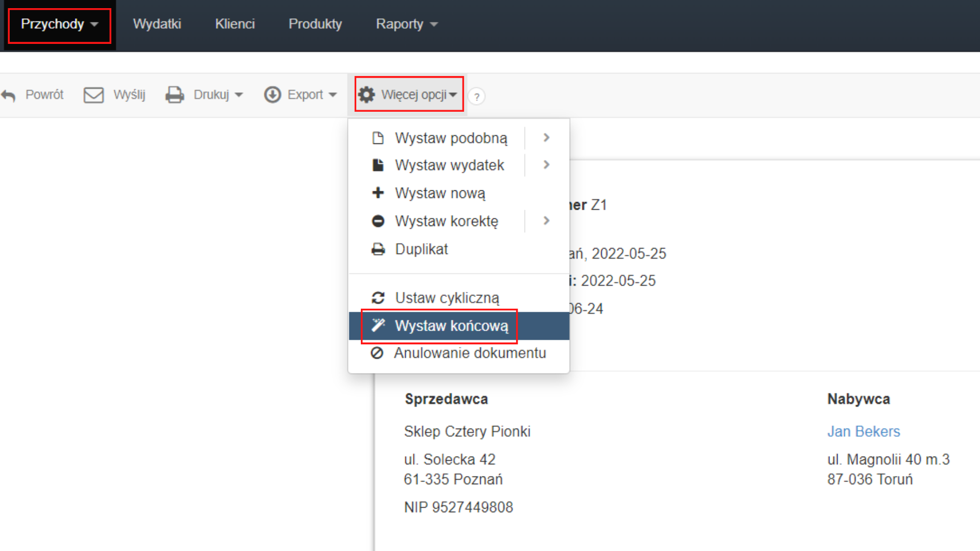This screenshot has height=551, width=980.
Task: Open the Drukuj dropdown arrow
Action: pyautogui.click(x=239, y=95)
